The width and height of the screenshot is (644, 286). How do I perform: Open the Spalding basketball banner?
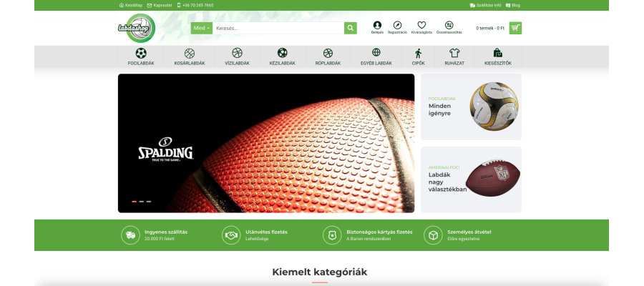tap(266, 143)
